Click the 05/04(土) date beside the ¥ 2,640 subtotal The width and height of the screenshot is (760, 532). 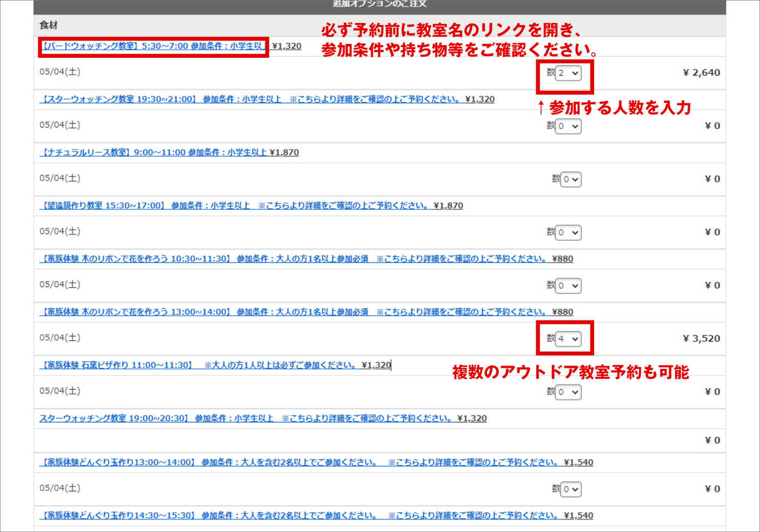coord(60,72)
